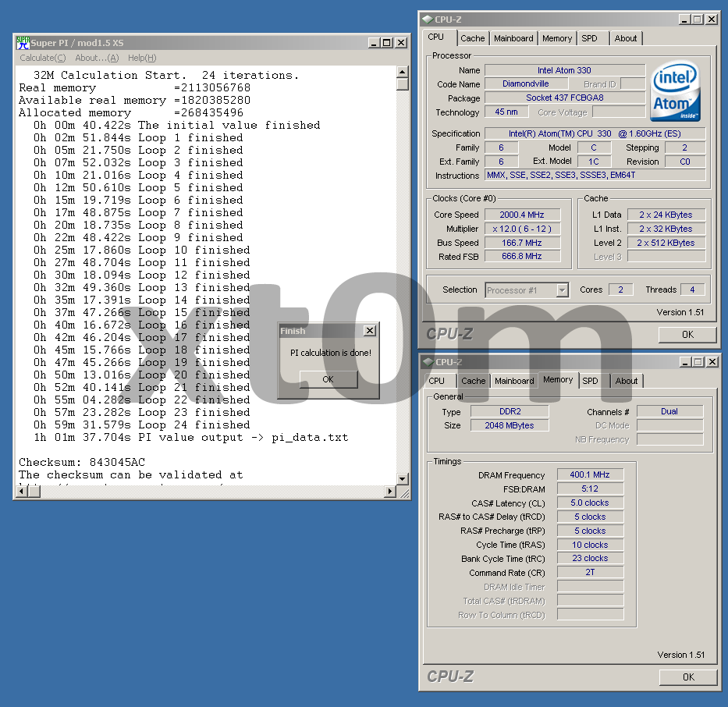The image size is (728, 707).
Task: Click the L1 Data value 2 x 24 KBytes
Action: 666,215
